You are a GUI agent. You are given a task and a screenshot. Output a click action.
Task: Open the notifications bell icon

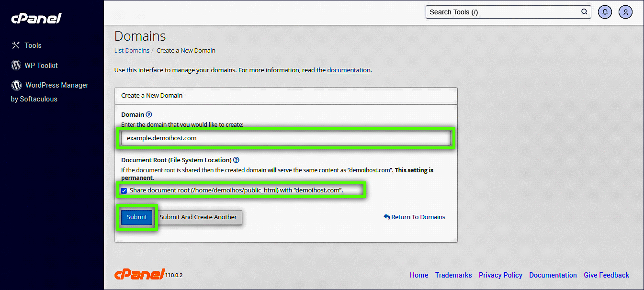click(x=605, y=12)
